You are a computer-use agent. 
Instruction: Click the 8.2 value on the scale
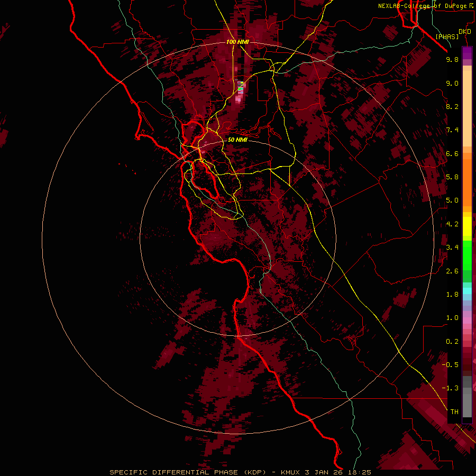(452, 106)
